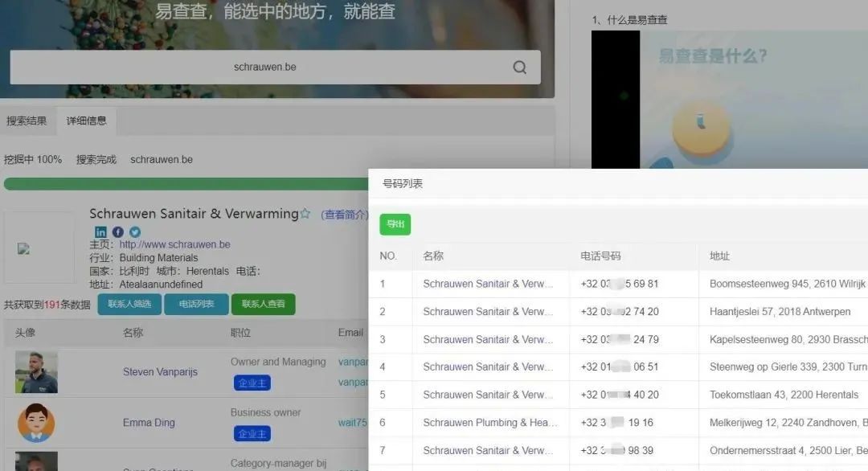Click the 1、什么是易查查 heading
The height and width of the screenshot is (471, 868).
coord(629,20)
